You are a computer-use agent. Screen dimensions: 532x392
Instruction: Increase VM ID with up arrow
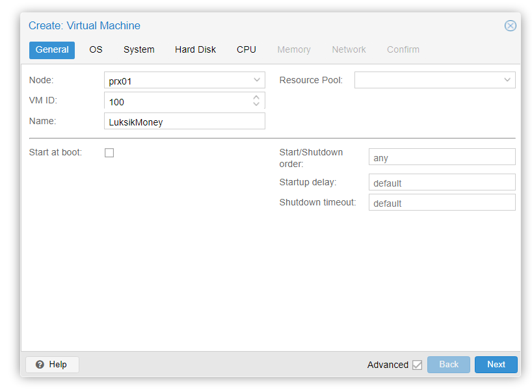(256, 98)
